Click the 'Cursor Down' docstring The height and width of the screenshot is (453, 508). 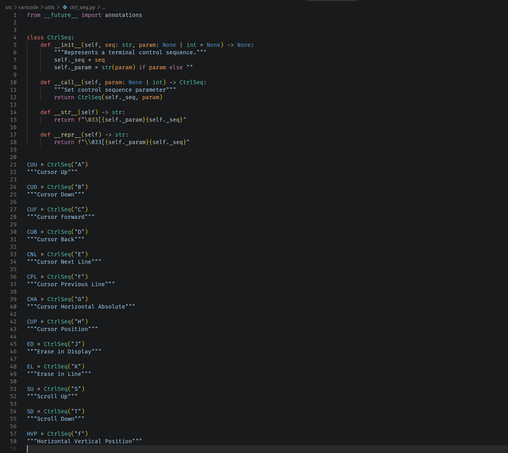[x=55, y=194]
